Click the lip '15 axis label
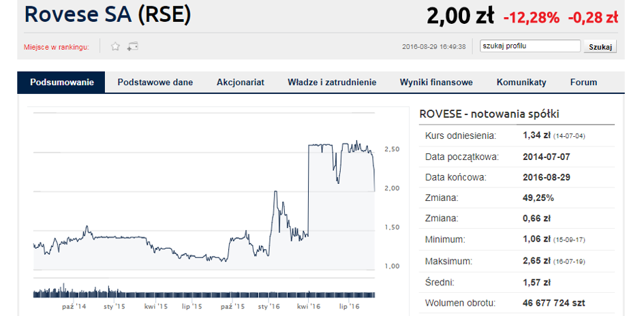The image size is (644, 316). pyautogui.click(x=191, y=306)
